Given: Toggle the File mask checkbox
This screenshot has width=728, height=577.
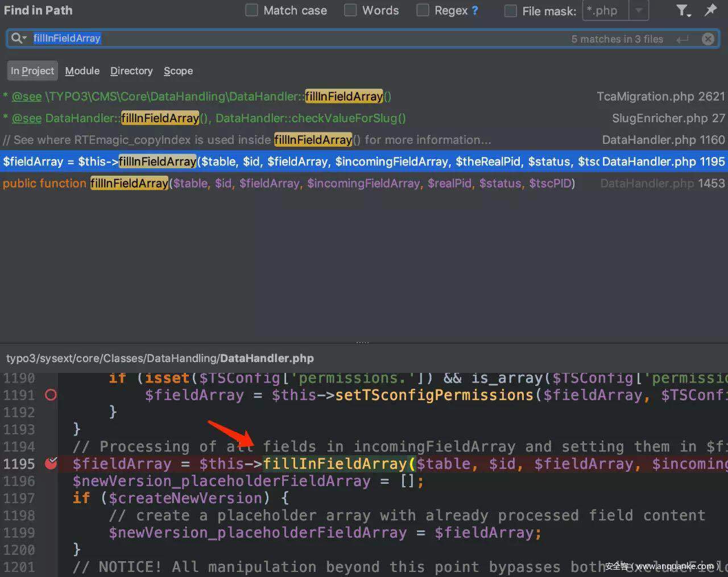Looking at the screenshot, I should [x=511, y=11].
